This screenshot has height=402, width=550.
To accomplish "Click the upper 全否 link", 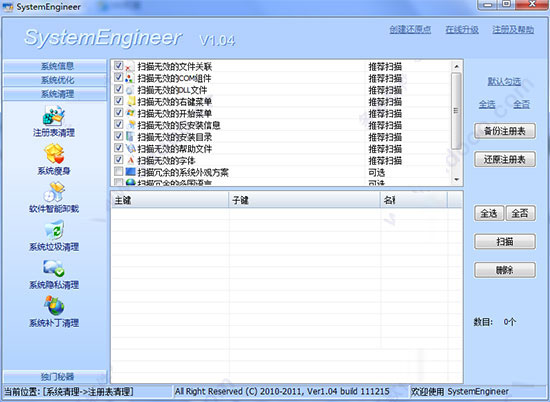I will (521, 104).
